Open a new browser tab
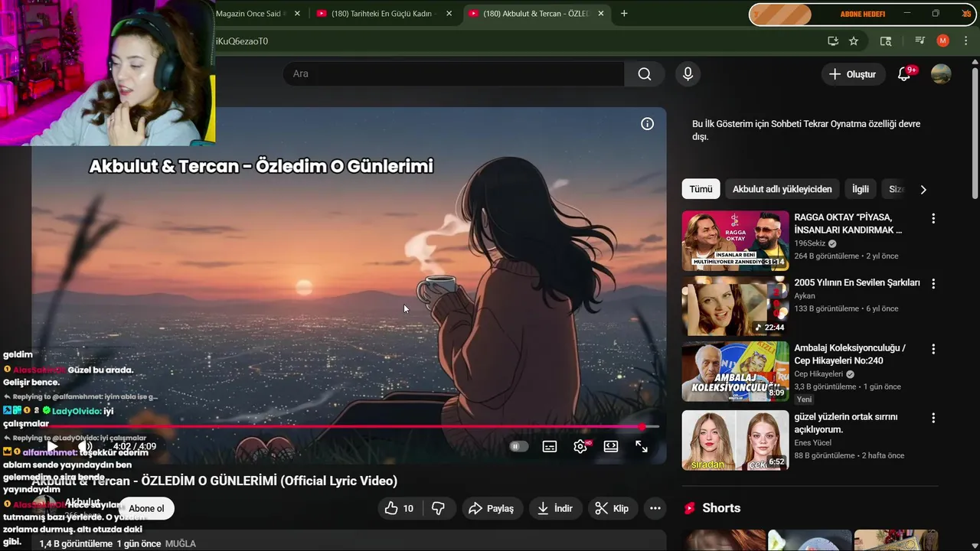Viewport: 980px width, 551px height. coord(624,13)
